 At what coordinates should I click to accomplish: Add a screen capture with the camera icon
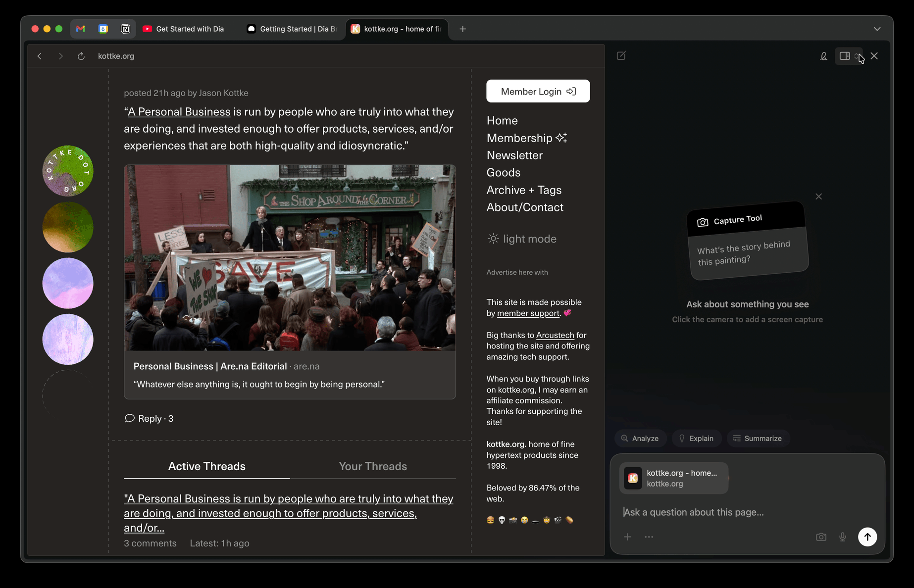tap(821, 537)
